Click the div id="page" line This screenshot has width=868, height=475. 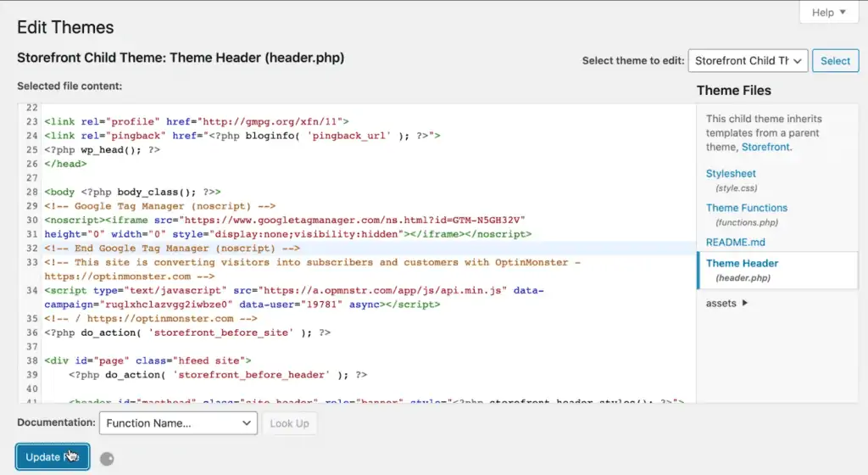(147, 361)
